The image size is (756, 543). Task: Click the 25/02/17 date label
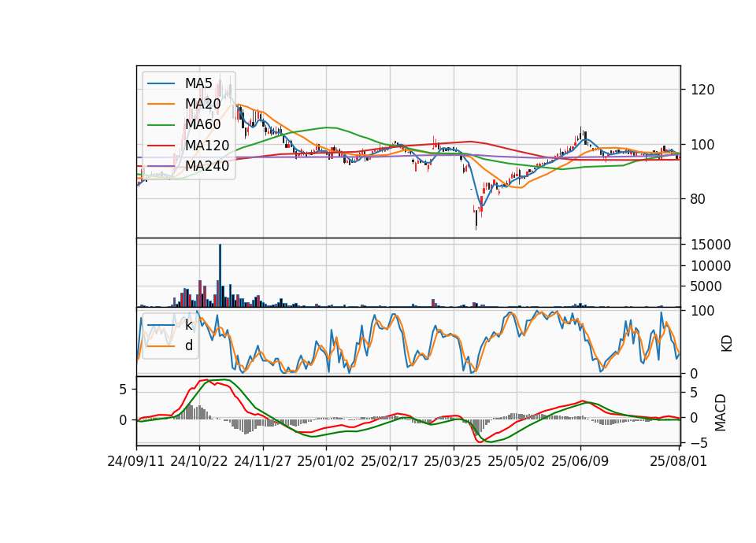(x=389, y=461)
